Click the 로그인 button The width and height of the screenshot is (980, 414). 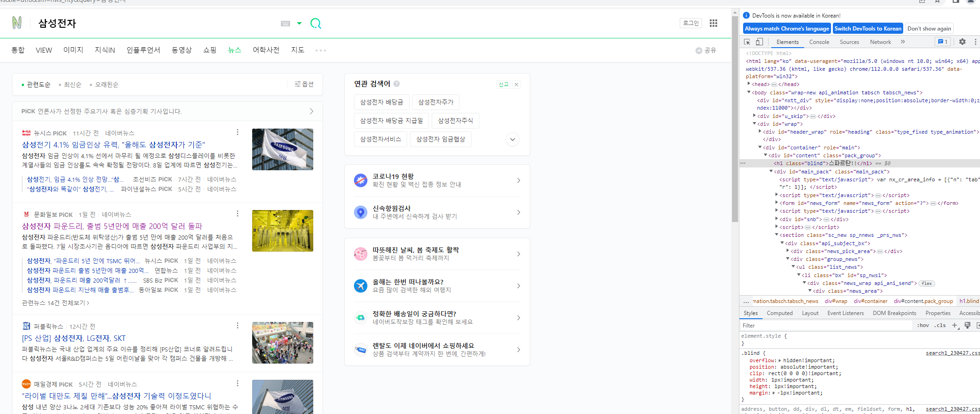(691, 23)
